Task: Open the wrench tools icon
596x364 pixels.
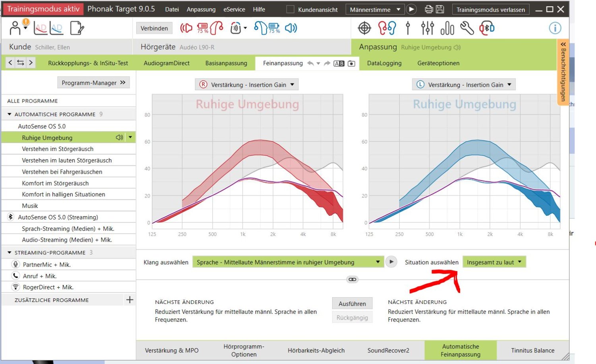Action: point(467,28)
